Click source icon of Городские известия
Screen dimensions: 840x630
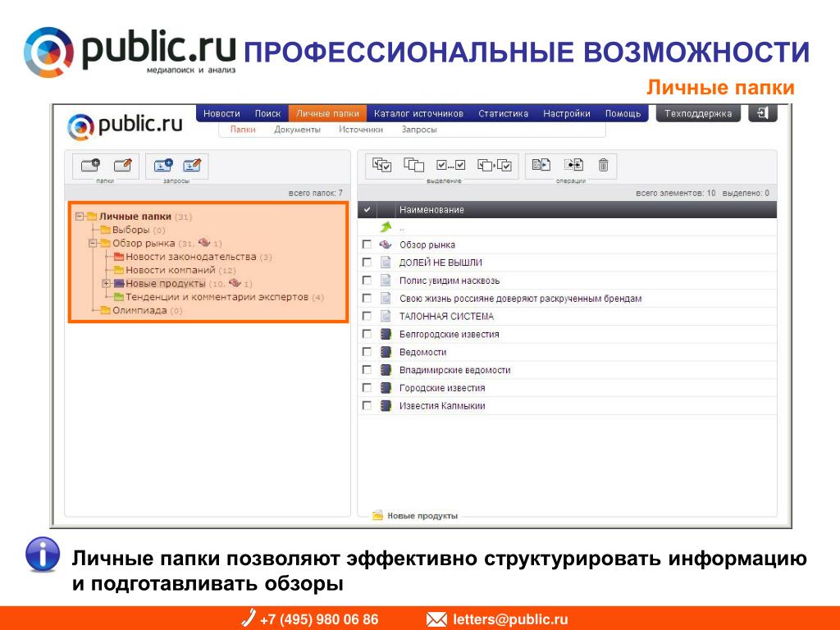click(x=386, y=387)
